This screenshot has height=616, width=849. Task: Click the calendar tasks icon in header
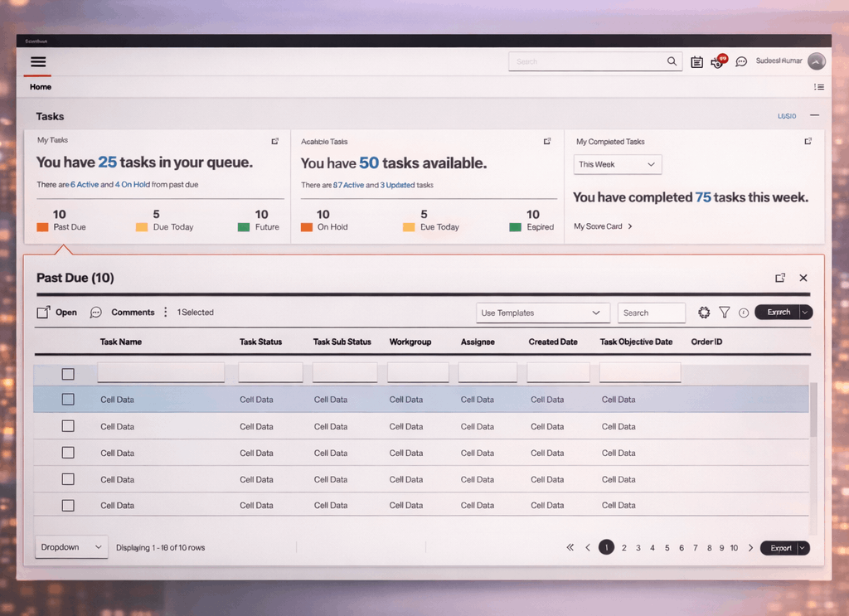pos(696,62)
